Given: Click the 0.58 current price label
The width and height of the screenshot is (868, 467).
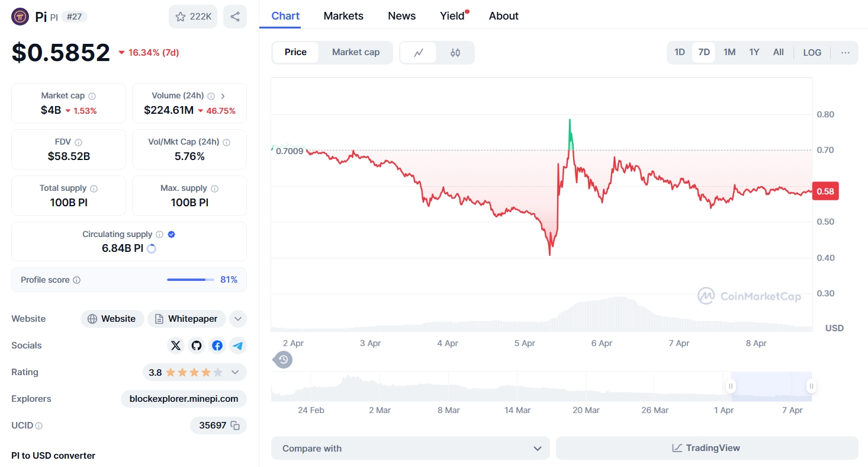Looking at the screenshot, I should coord(825,191).
